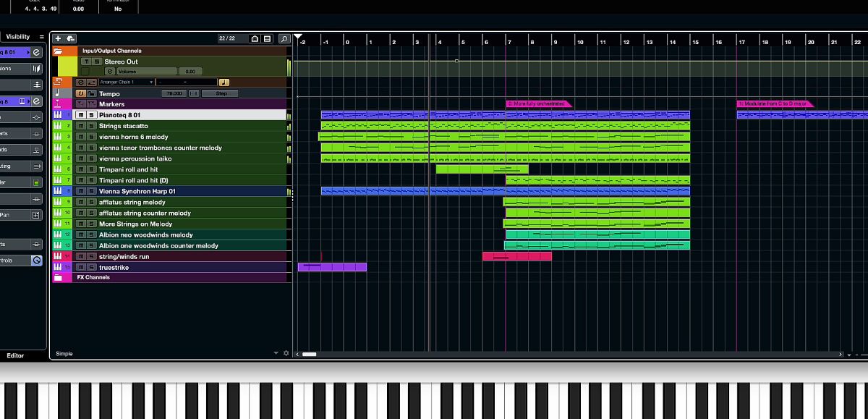Click the Step button on Tempo track
Viewport: 868px width, 419px height.
click(221, 93)
